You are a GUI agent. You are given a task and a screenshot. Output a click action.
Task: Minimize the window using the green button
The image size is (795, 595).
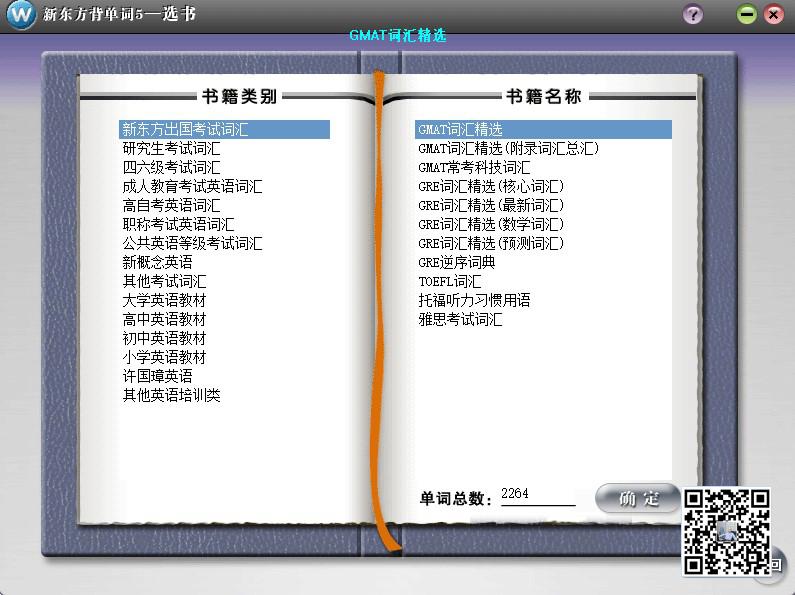coord(746,15)
